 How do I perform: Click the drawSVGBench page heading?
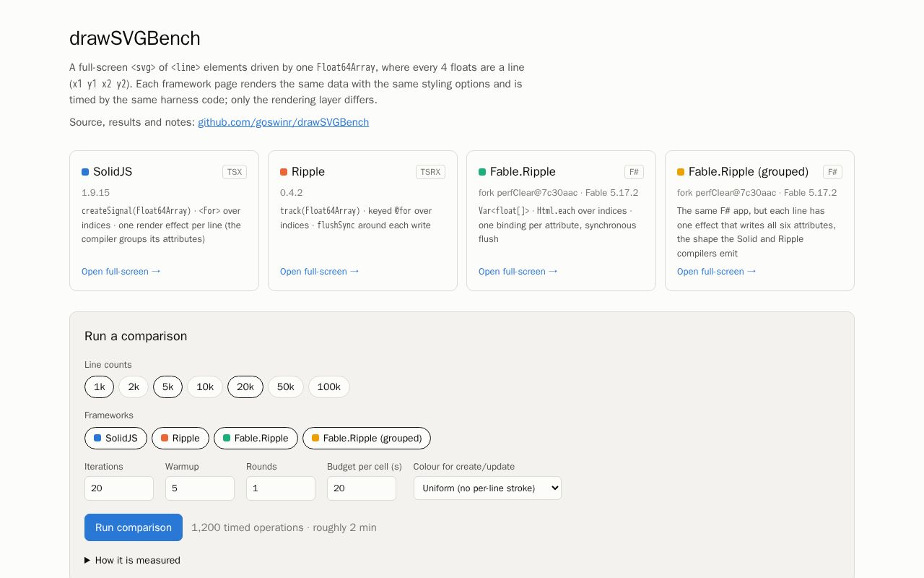tap(135, 38)
